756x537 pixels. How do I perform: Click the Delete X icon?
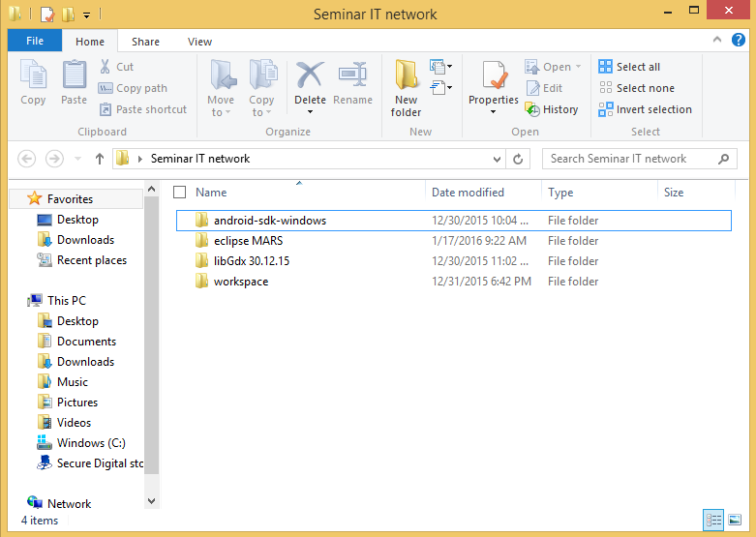click(310, 75)
